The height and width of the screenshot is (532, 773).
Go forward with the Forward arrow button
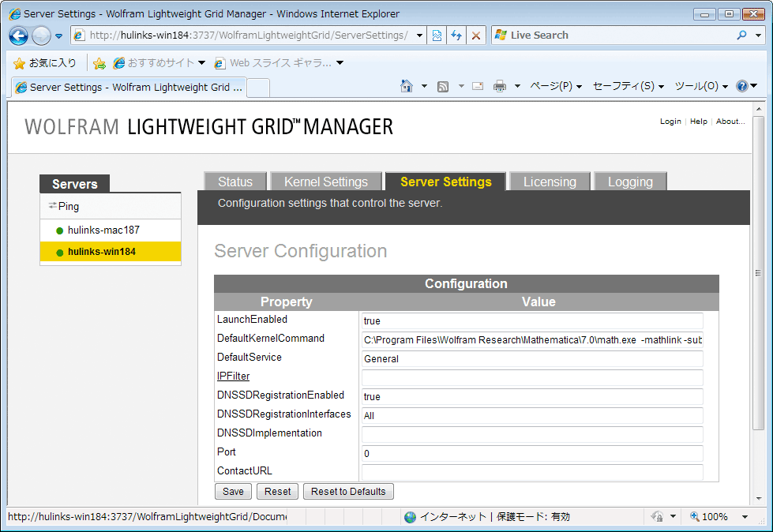pyautogui.click(x=41, y=36)
